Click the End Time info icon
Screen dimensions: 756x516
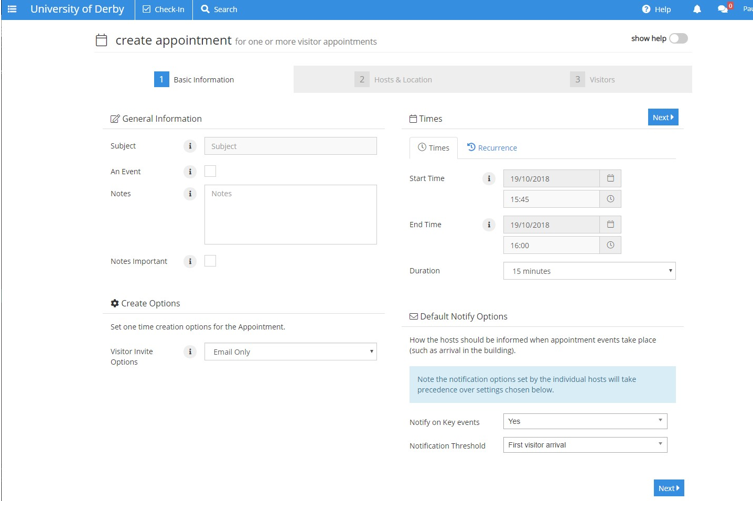[489, 225]
